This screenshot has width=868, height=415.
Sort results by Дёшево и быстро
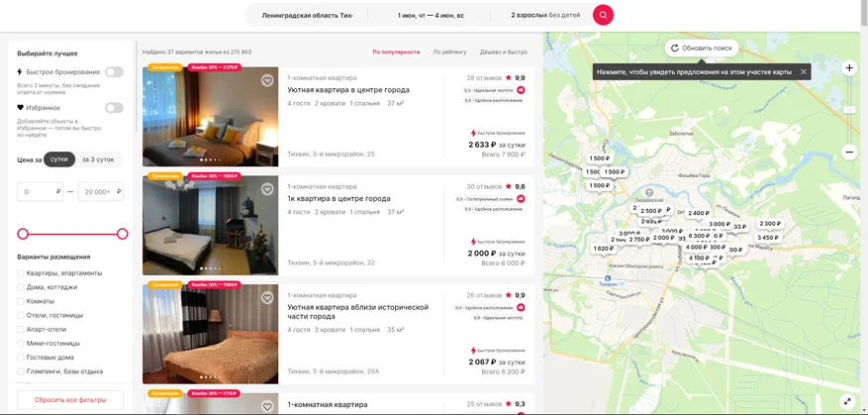pos(503,52)
